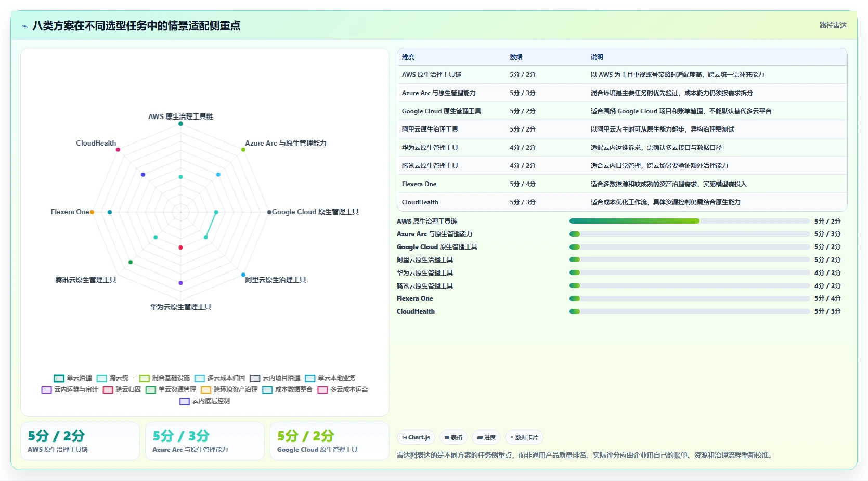Select the 表格 chip
The image size is (868, 481).
point(454,437)
